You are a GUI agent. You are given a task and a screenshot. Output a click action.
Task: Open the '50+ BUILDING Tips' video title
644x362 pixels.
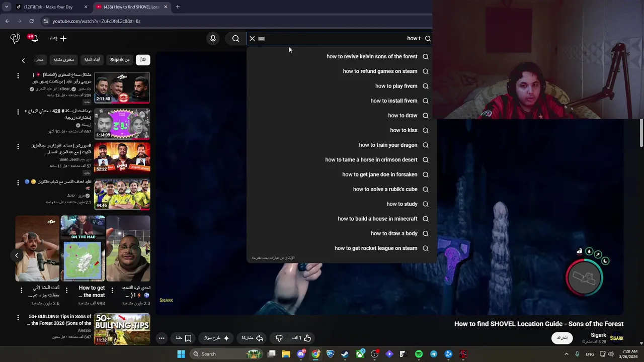(59, 320)
